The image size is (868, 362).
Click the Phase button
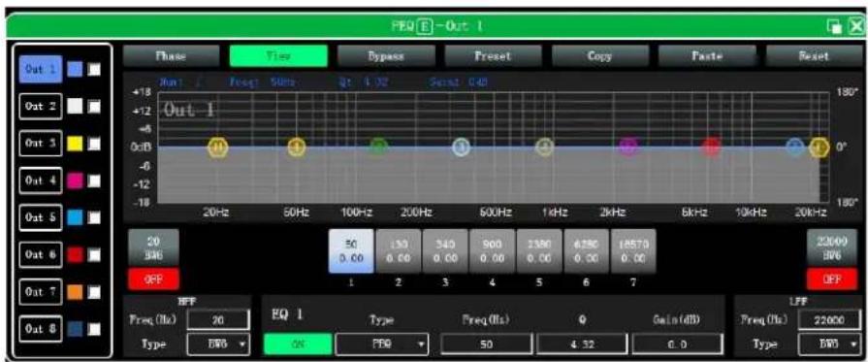[x=171, y=56]
